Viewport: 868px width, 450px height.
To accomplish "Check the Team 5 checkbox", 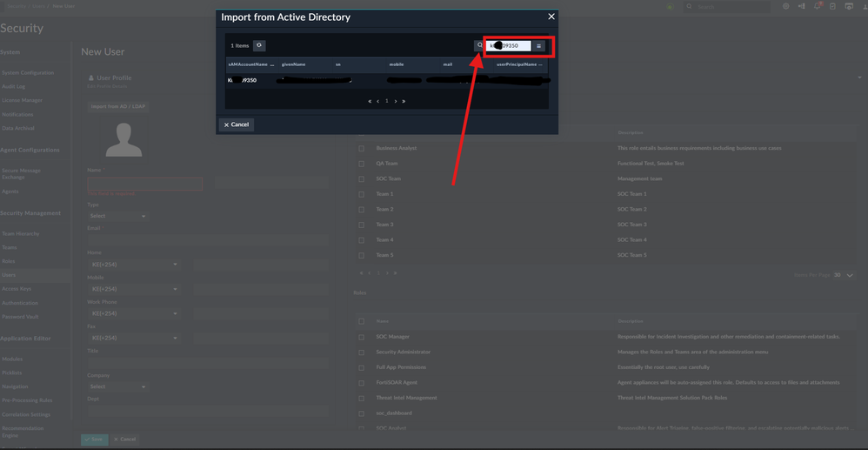I will 362,256.
